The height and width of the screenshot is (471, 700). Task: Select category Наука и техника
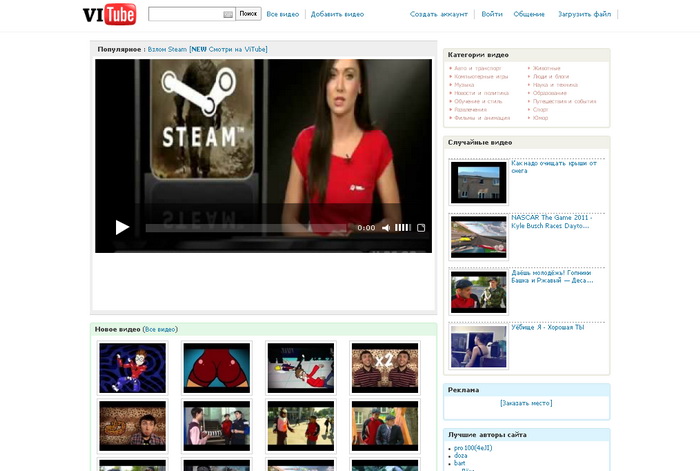click(x=555, y=85)
